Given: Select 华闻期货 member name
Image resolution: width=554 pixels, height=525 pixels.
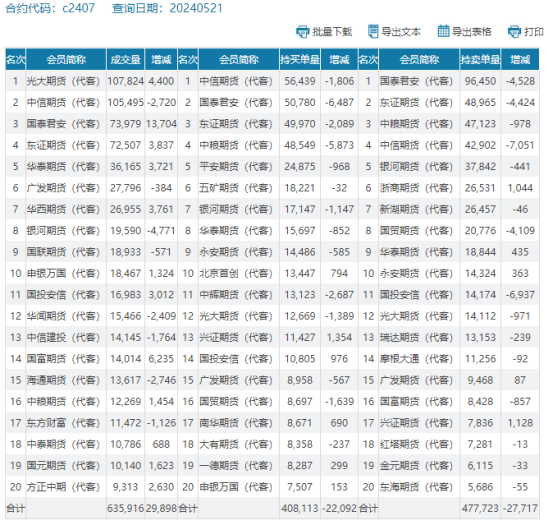Looking at the screenshot, I should point(63,316).
